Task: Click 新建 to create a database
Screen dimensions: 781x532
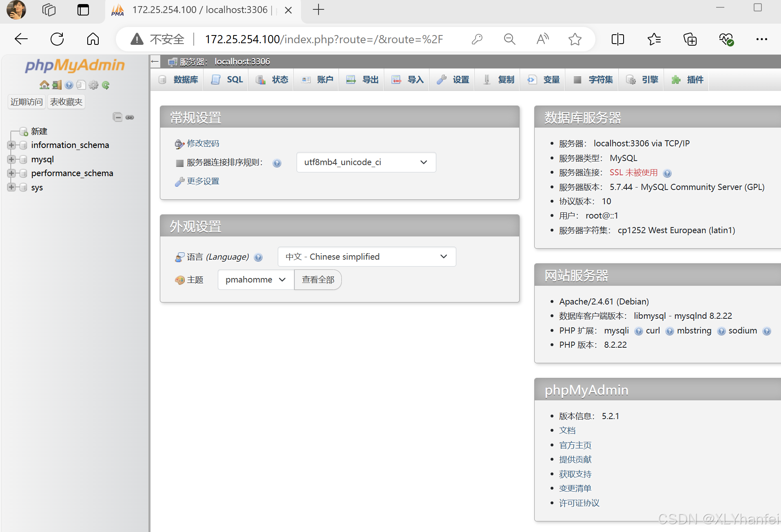Action: (x=39, y=131)
